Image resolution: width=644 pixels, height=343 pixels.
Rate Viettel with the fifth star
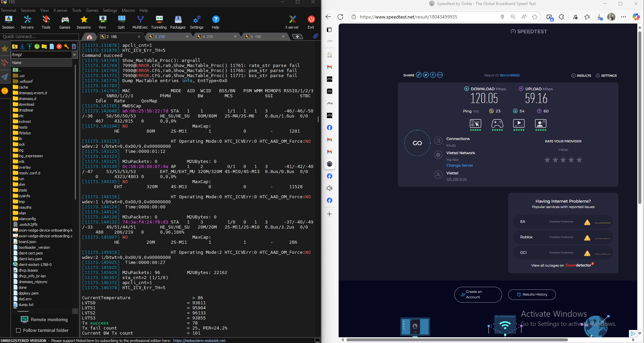(579, 160)
